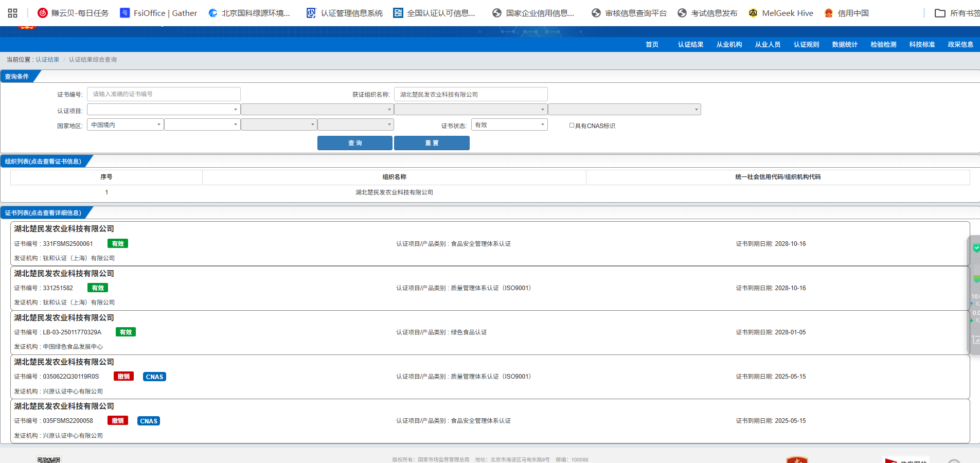Click the 绿色食品认证 certification category text

point(469,332)
